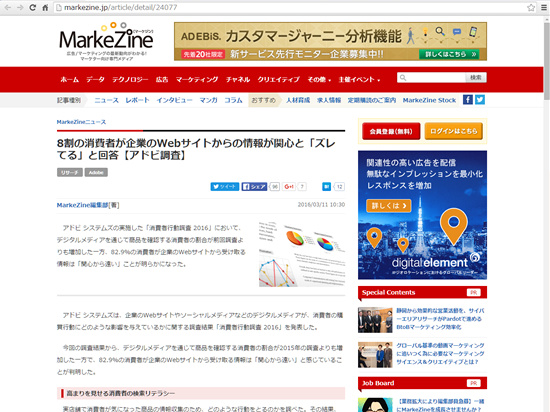Image resolution: width=550 pixels, height=412 pixels.
Task: Open the Twitter icon beside MarkeZine Stock
Action: (x=480, y=100)
